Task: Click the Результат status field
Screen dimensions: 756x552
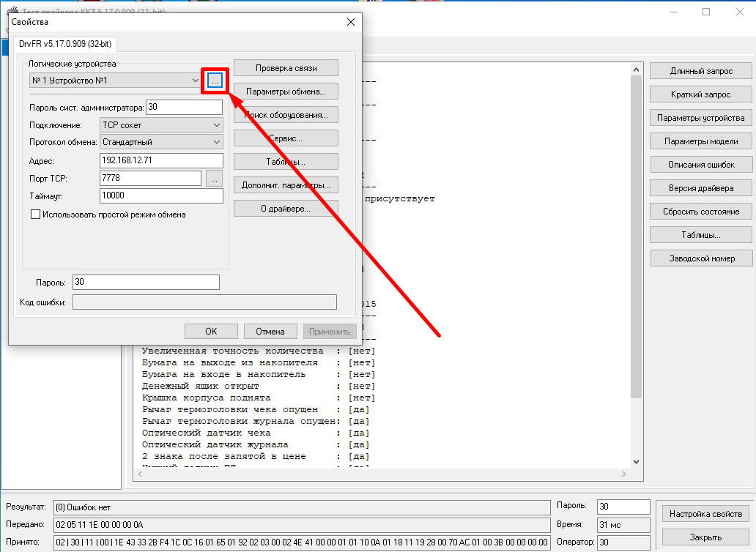Action: tap(302, 507)
